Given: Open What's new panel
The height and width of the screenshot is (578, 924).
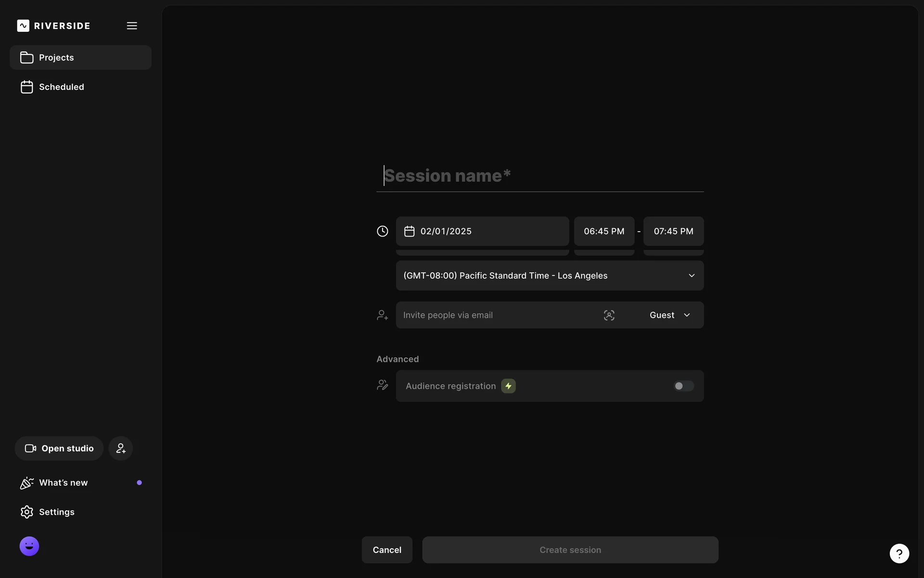Looking at the screenshot, I should (63, 483).
